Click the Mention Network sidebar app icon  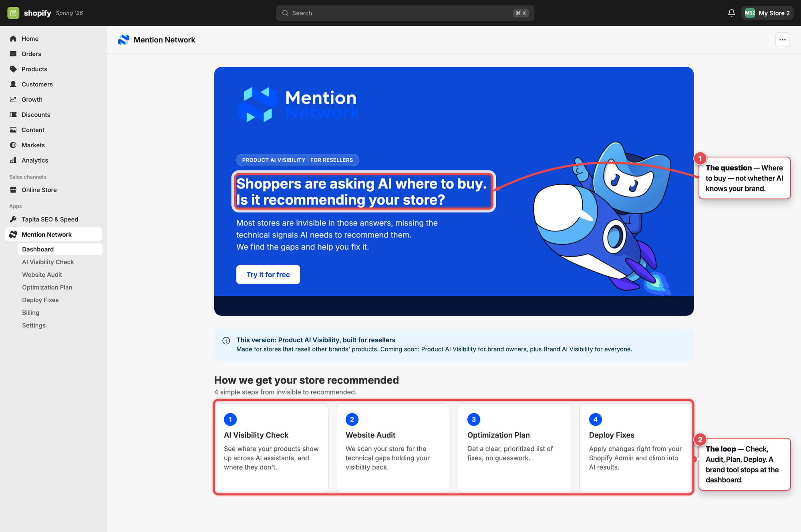pos(13,235)
